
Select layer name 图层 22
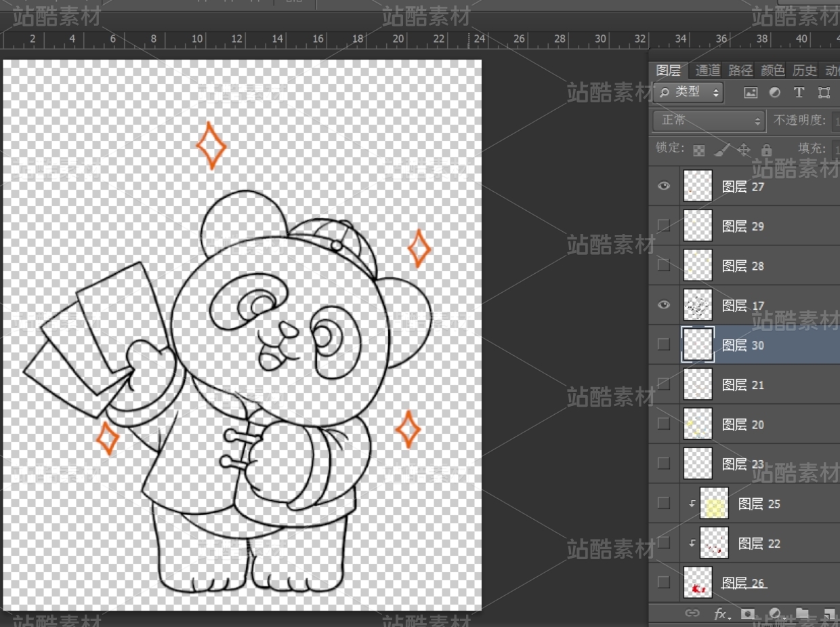click(759, 543)
